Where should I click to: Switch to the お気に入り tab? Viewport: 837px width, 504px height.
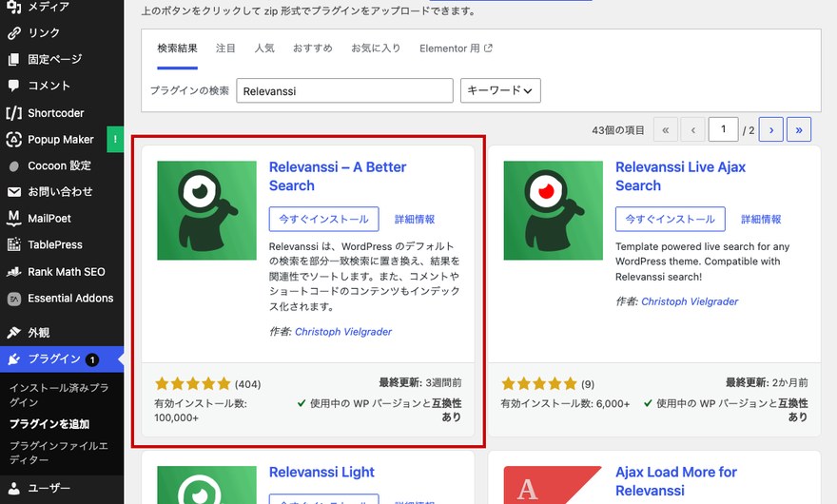coord(376,48)
